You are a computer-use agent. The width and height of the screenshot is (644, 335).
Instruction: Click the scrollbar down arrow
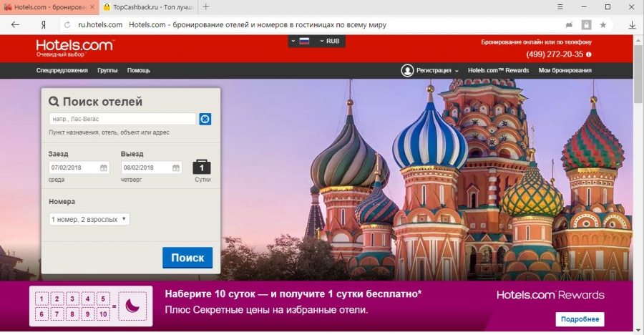tap(638, 330)
